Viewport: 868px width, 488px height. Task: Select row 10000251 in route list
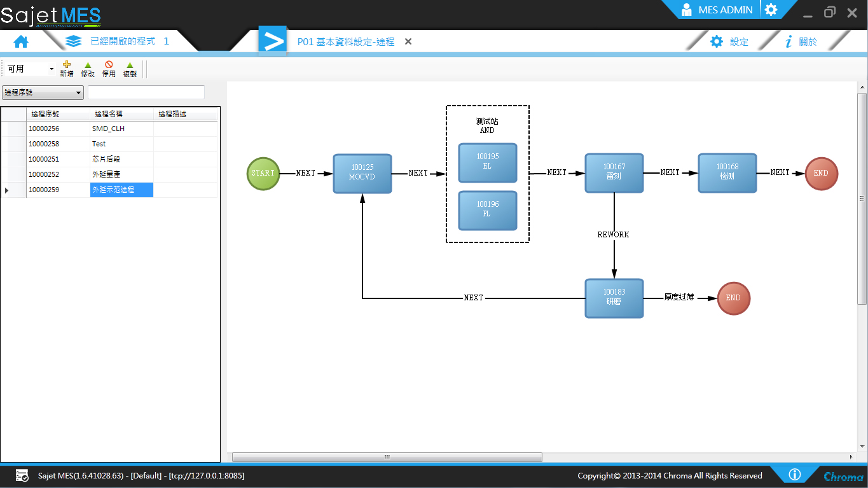(x=109, y=159)
